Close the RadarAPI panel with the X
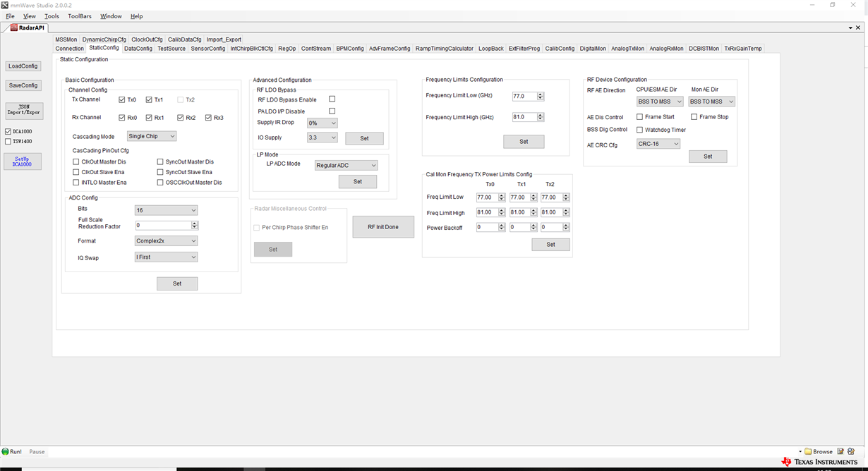 point(858,27)
